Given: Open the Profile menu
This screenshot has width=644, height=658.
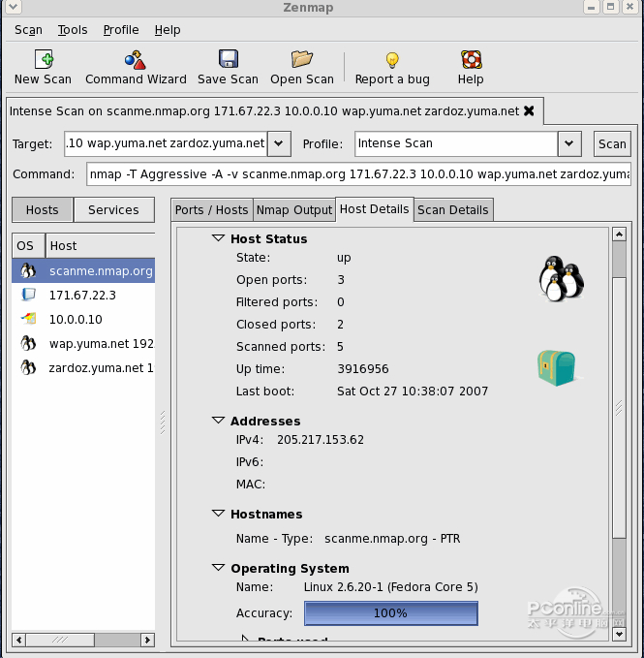Looking at the screenshot, I should (x=121, y=30).
